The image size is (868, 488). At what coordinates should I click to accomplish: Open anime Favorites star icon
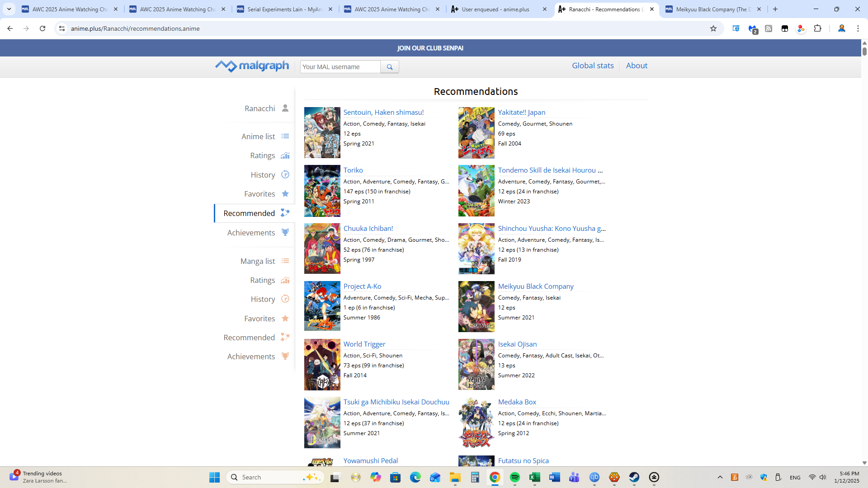coord(285,194)
